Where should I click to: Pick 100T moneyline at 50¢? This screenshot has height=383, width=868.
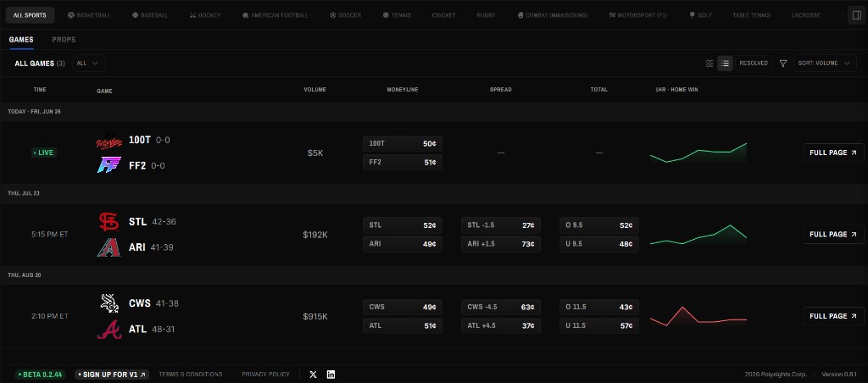403,144
